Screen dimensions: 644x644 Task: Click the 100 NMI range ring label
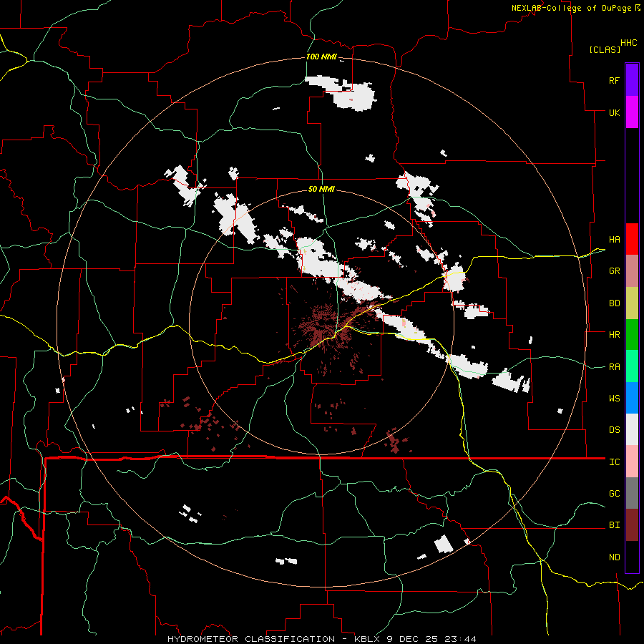[321, 57]
